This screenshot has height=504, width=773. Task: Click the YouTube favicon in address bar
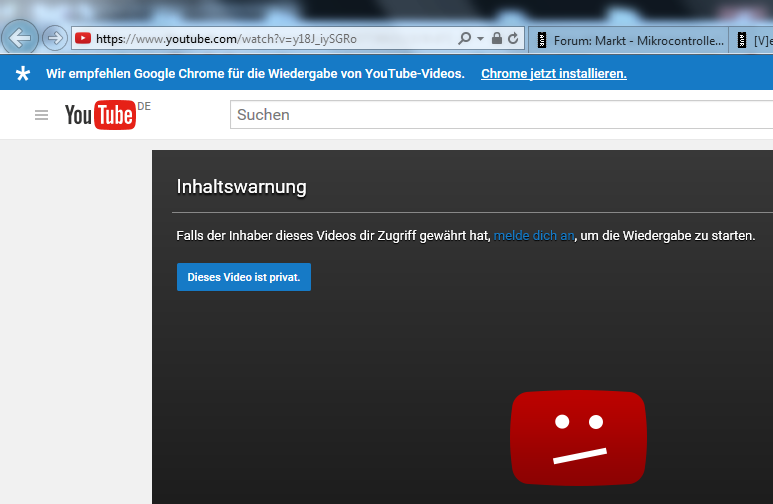click(x=83, y=38)
